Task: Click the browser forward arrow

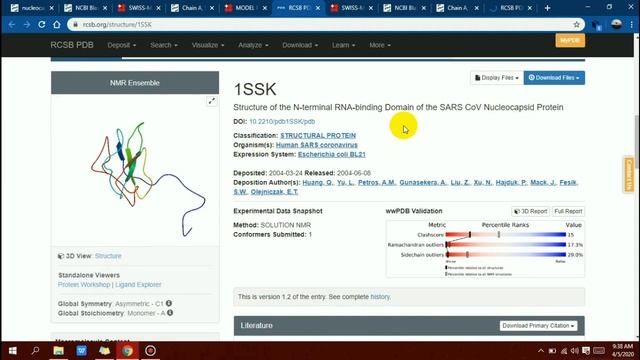Action: pyautogui.click(x=27, y=24)
